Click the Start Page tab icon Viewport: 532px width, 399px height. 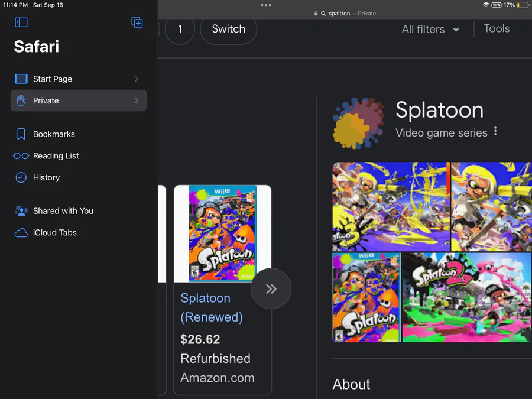21,79
